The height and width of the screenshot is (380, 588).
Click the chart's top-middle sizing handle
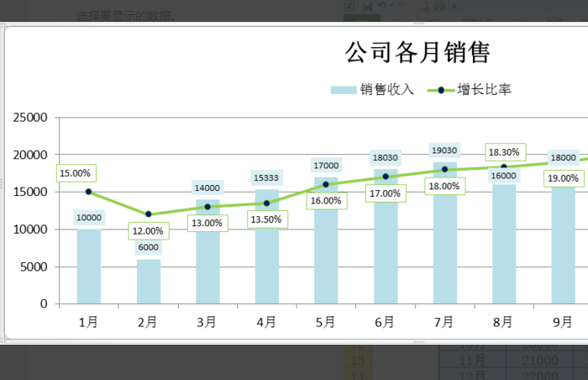pyautogui.click(x=419, y=24)
